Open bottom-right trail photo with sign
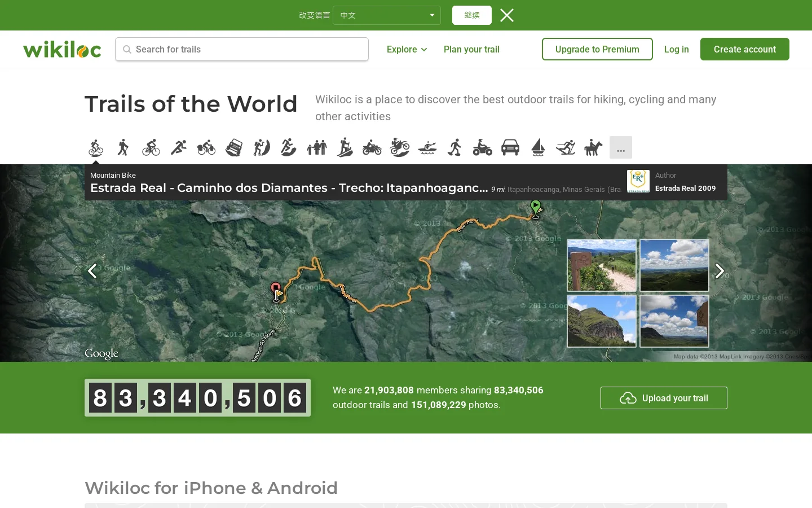Image resolution: width=812 pixels, height=508 pixels. pyautogui.click(x=674, y=321)
